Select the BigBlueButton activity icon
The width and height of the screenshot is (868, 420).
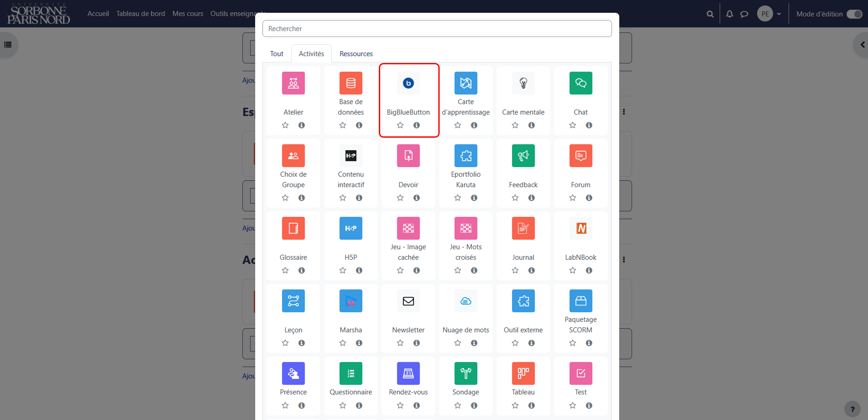click(408, 83)
